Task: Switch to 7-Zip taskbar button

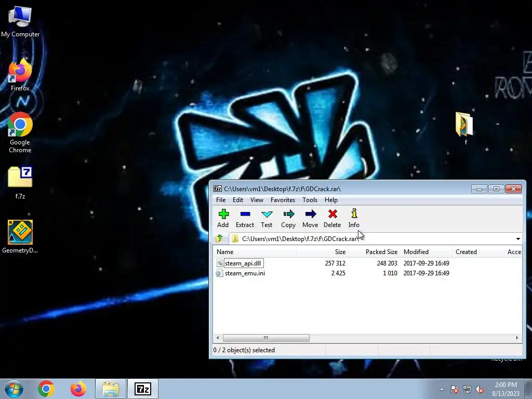Action: (143, 389)
